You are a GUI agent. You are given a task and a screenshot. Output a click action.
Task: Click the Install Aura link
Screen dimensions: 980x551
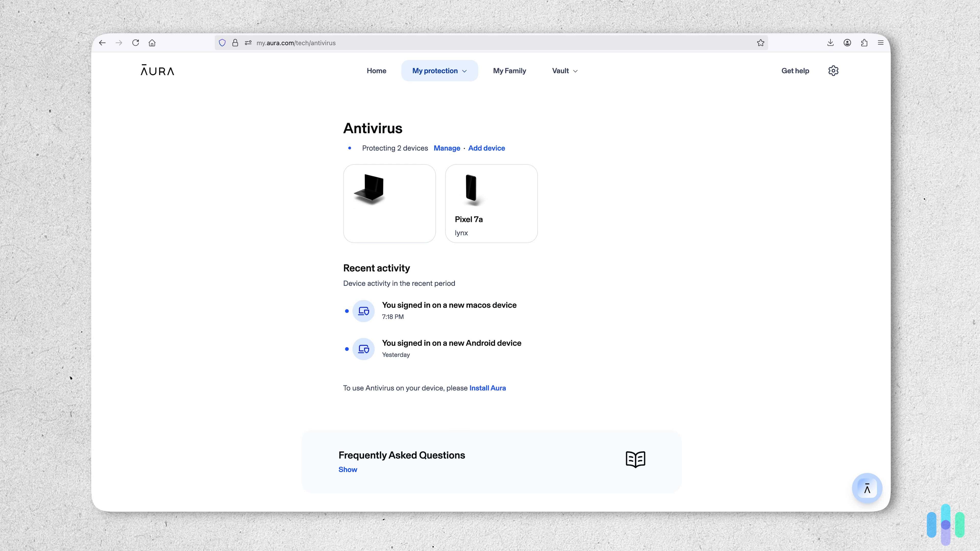487,388
